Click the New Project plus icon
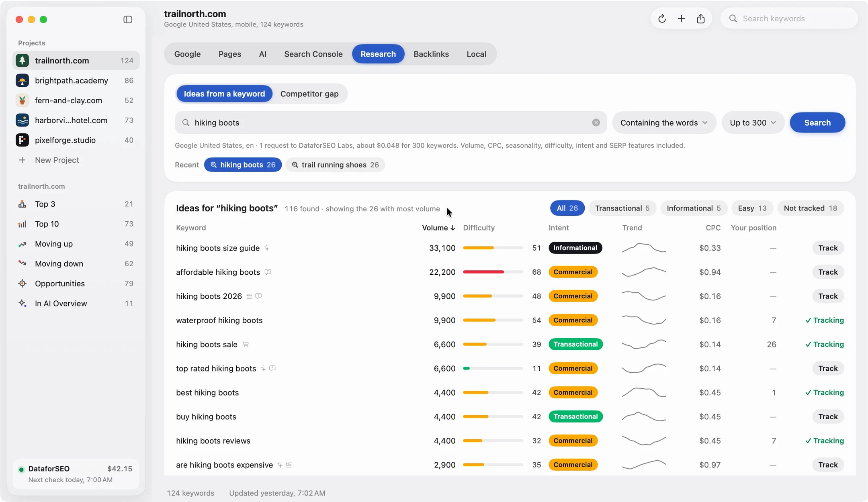The height and width of the screenshot is (502, 868). tap(22, 160)
